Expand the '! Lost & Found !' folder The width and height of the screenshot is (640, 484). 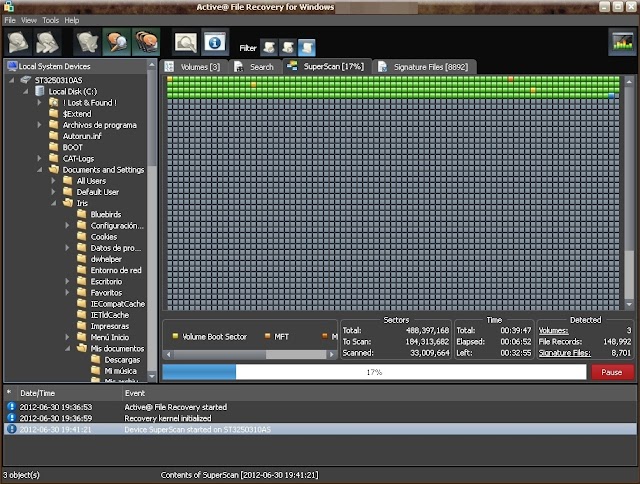coord(40,102)
